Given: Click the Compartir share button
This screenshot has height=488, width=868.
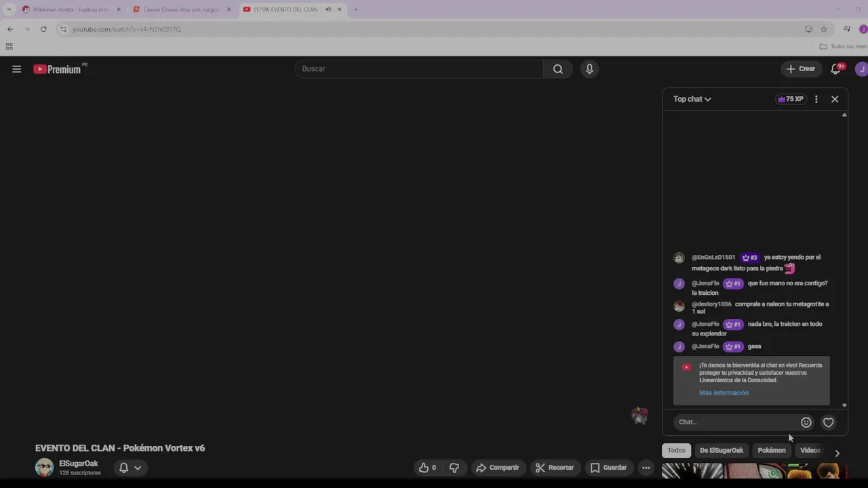Looking at the screenshot, I should point(498,468).
